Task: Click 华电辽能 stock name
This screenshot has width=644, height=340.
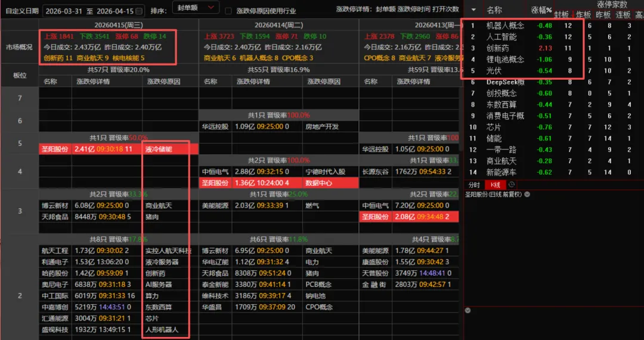Action: tap(215, 262)
